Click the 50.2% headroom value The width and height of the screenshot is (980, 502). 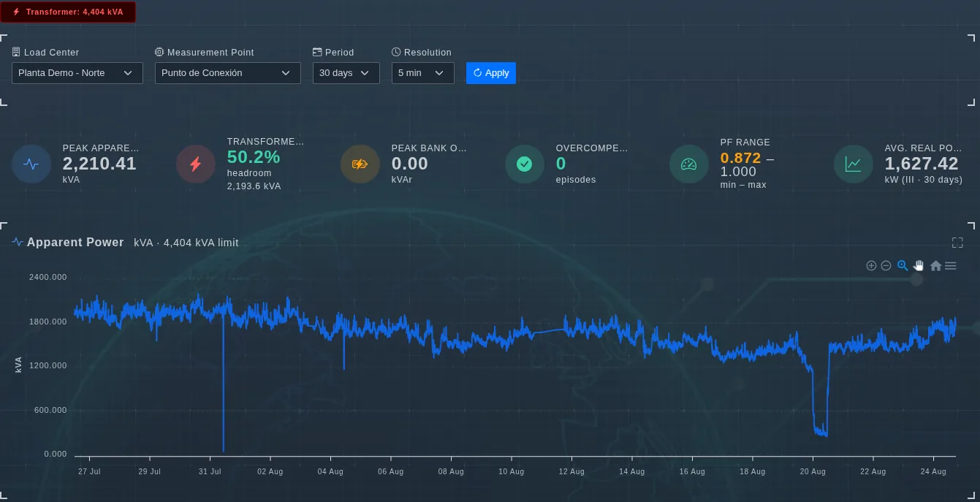254,157
